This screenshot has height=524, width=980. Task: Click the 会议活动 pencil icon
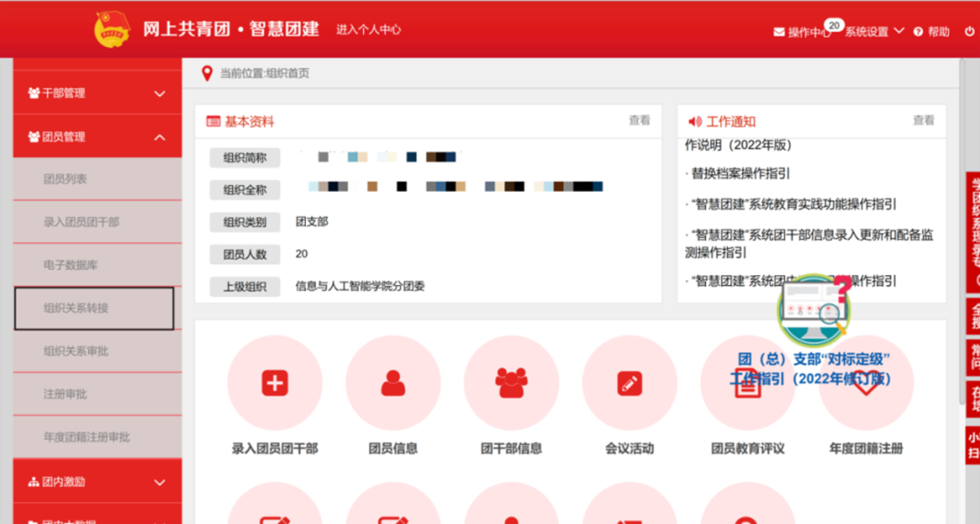(x=630, y=383)
